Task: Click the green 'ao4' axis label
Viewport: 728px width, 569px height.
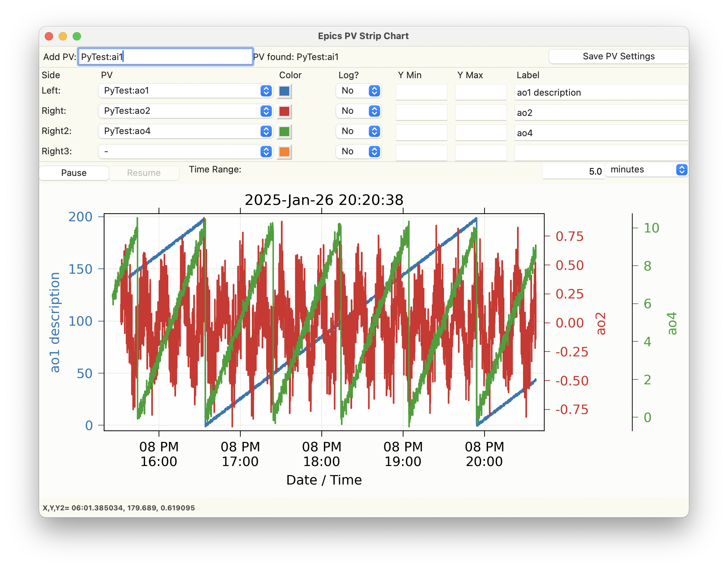Action: click(672, 324)
